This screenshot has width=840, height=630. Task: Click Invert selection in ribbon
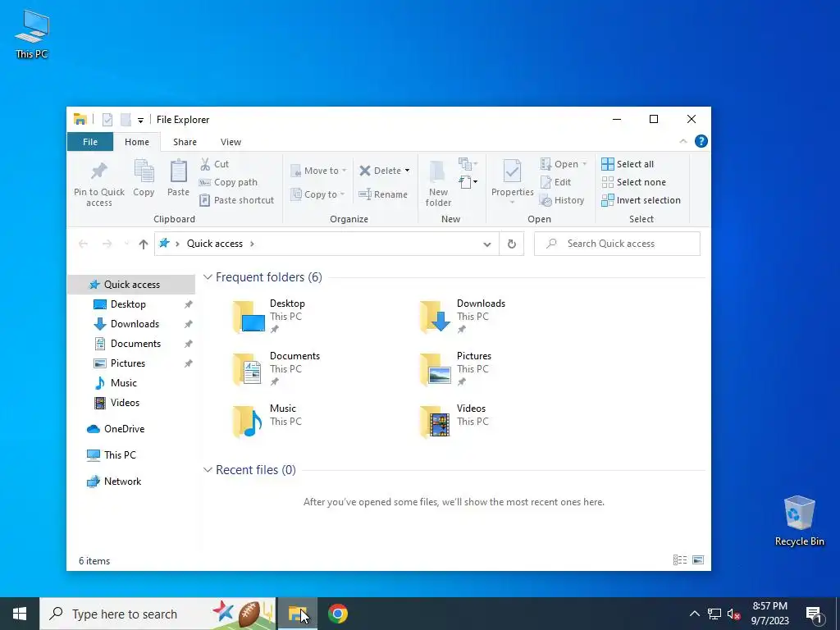641,200
